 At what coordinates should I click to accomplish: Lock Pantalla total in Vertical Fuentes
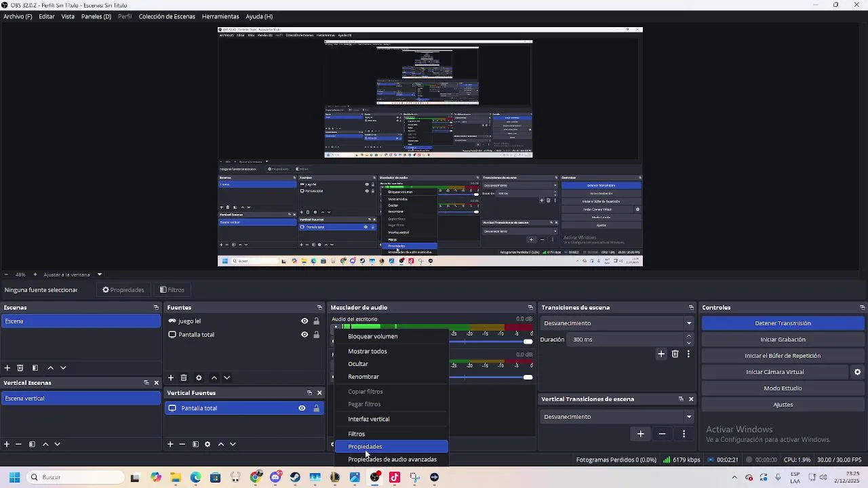(x=316, y=408)
